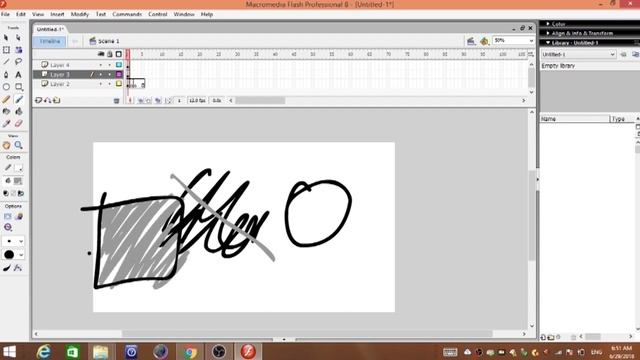Select the Eraser tool
Screen dimensions: 640x360
[x=19, y=123]
